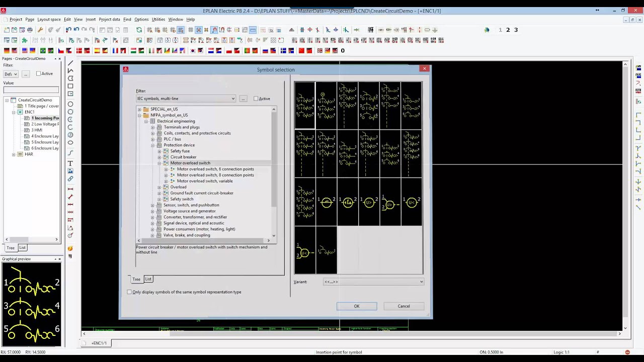Select 'Motor overload switch, variable' tree item
The image size is (644, 362).
[x=205, y=181]
